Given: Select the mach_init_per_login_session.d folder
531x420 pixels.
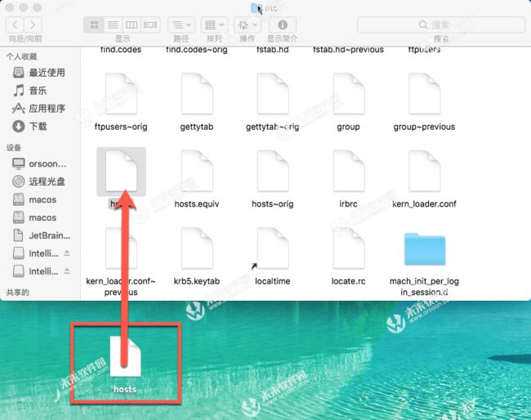Looking at the screenshot, I should pos(425,249).
